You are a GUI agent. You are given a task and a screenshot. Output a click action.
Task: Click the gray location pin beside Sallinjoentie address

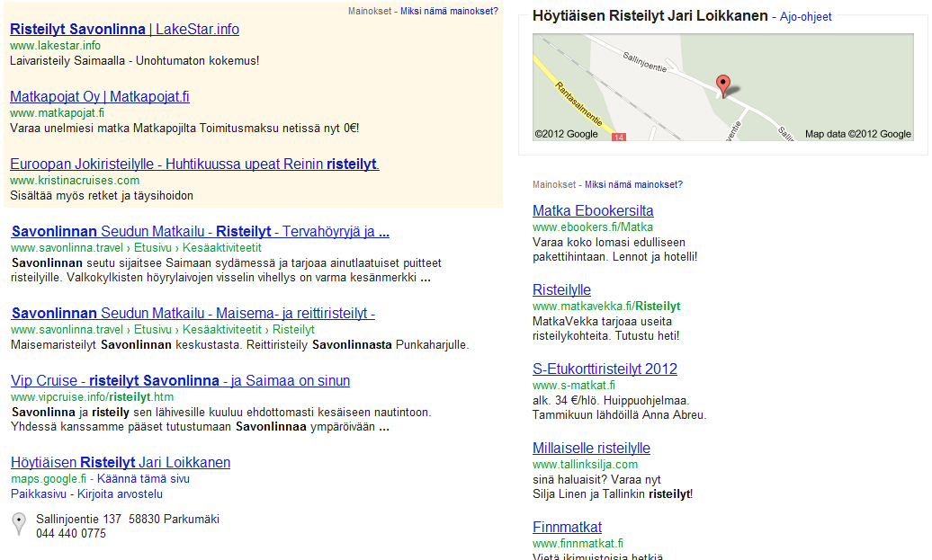(19, 524)
